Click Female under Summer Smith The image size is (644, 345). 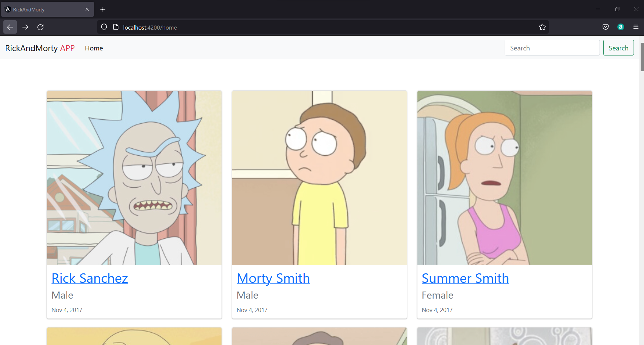click(438, 295)
